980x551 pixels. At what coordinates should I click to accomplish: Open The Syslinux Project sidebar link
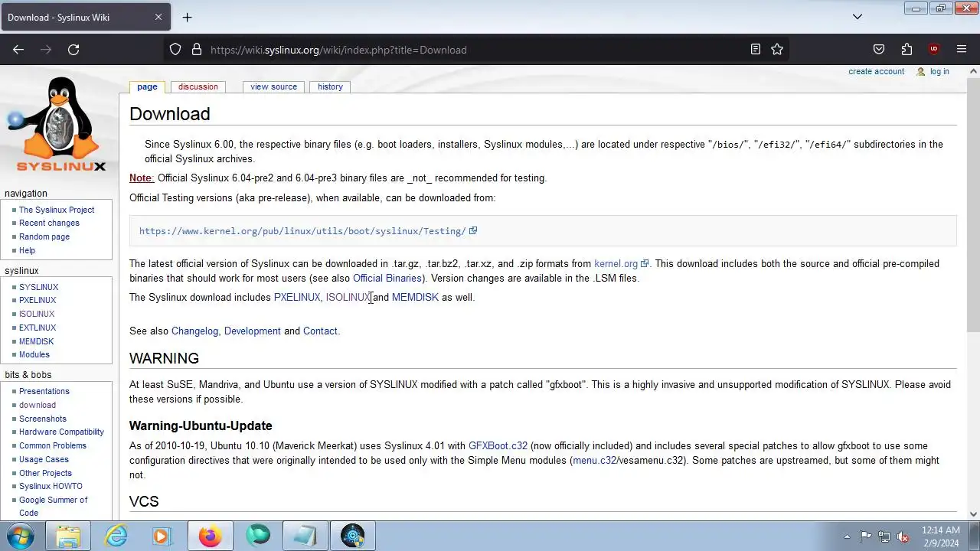[57, 210]
